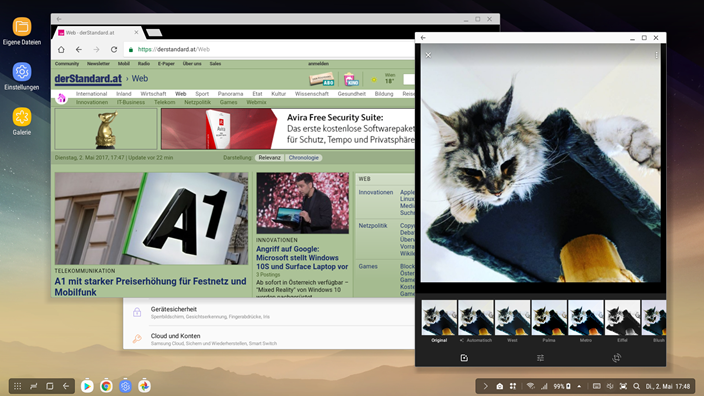This screenshot has width=704, height=396.
Task: Click the Avira Free Security Suite banner
Action: pos(288,129)
